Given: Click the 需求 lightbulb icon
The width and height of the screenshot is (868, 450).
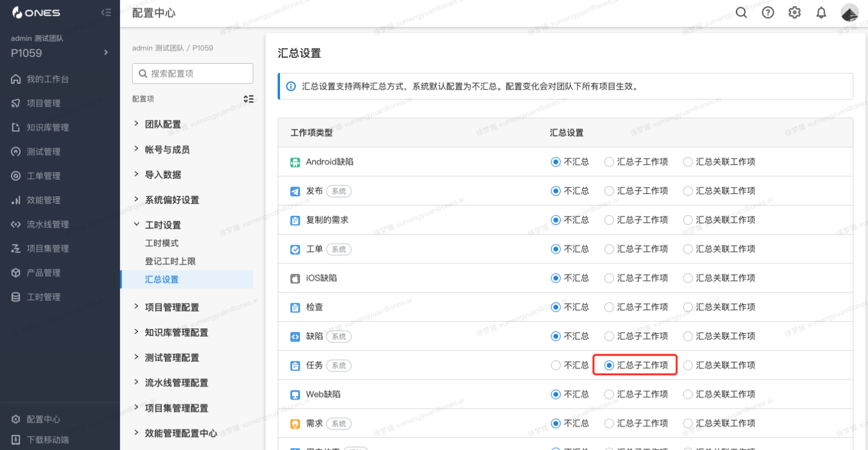Looking at the screenshot, I should click(x=295, y=424).
